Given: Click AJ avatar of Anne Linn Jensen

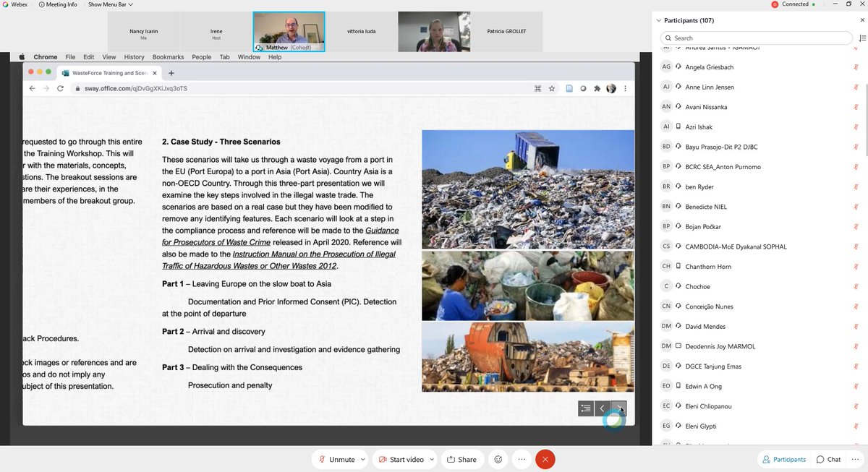Looking at the screenshot, I should point(666,87).
